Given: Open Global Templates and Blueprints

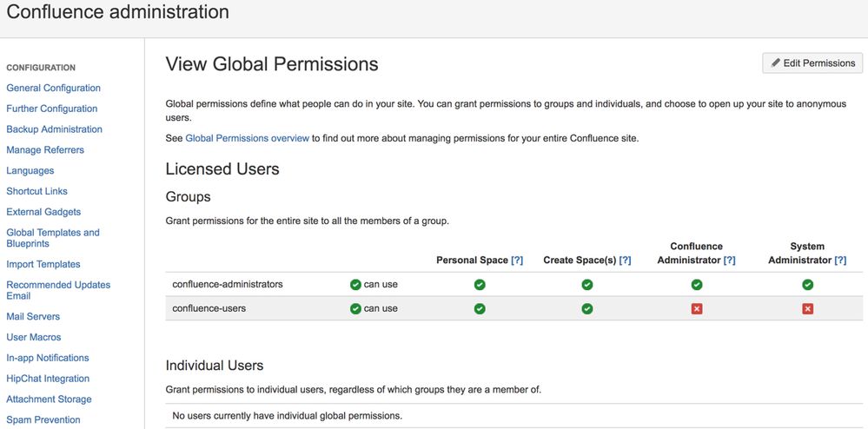Looking at the screenshot, I should pos(53,238).
